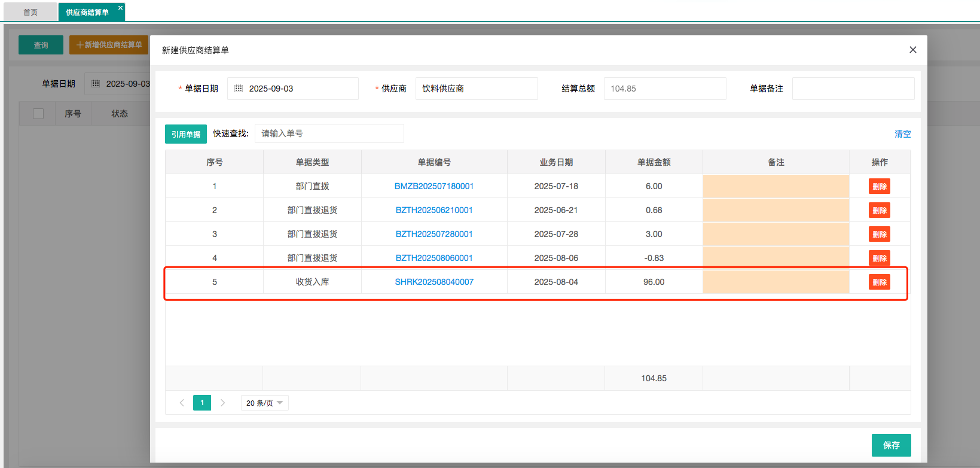Focus the 快速查找 order number input
Image resolution: width=980 pixels, height=468 pixels.
[x=329, y=133]
